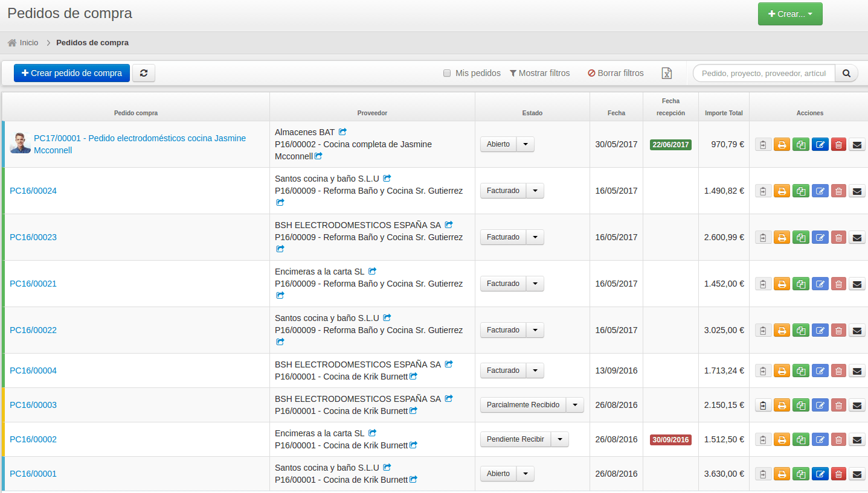868x493 pixels.
Task: Print purchase order PC16/00024
Action: (x=782, y=191)
